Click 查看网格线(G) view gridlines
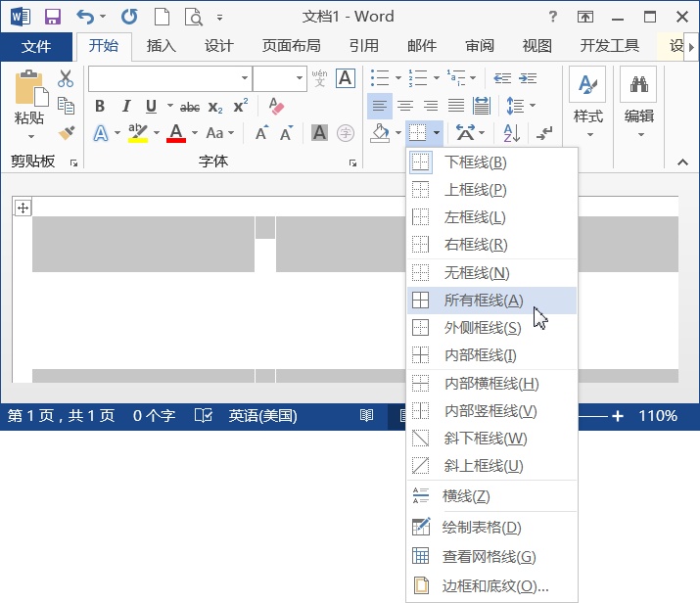The height and width of the screenshot is (603, 700). 492,556
